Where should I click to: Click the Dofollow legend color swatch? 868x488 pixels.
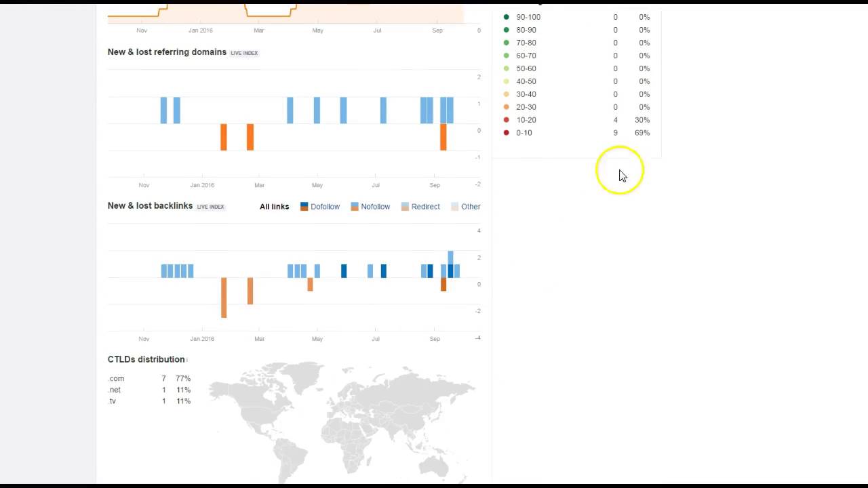(304, 207)
